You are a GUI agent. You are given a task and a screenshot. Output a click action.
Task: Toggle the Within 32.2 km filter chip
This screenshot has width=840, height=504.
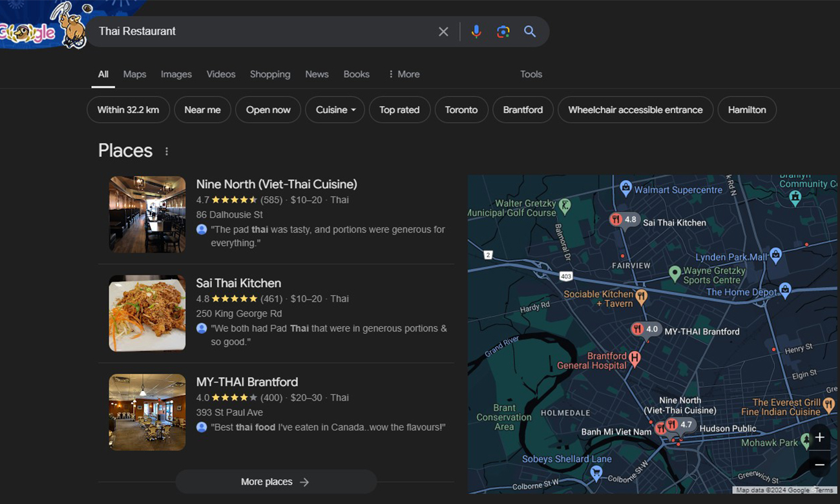point(128,110)
